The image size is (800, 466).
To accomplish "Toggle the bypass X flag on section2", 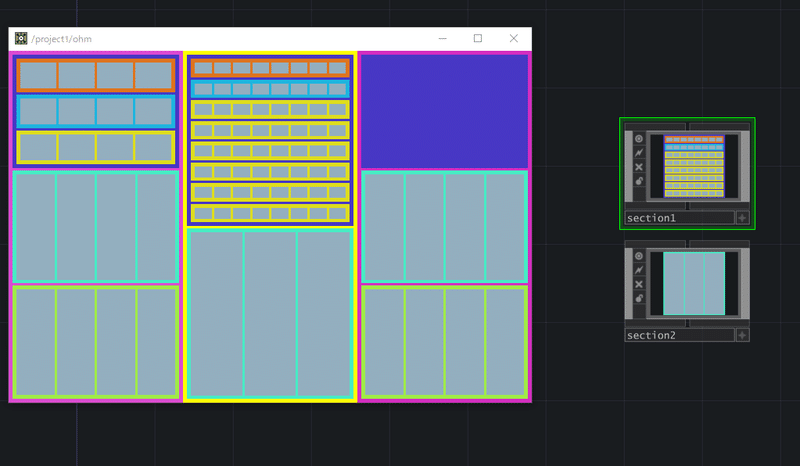I will click(639, 284).
